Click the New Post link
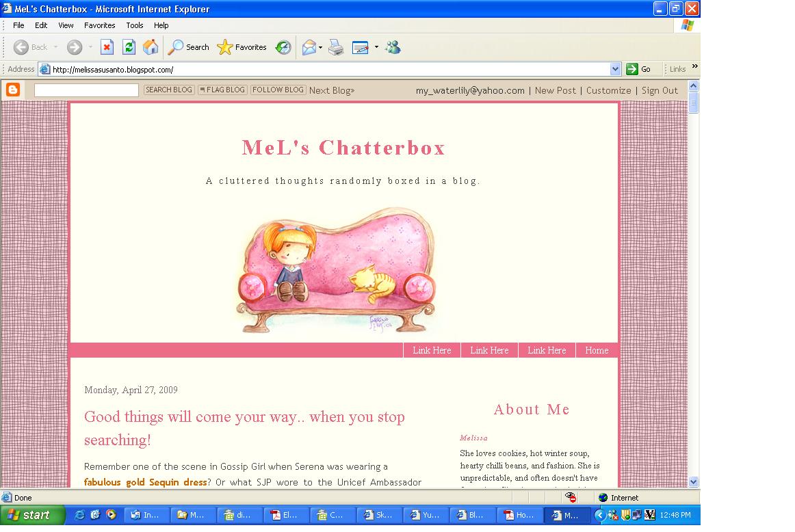795x532 pixels. tap(555, 90)
